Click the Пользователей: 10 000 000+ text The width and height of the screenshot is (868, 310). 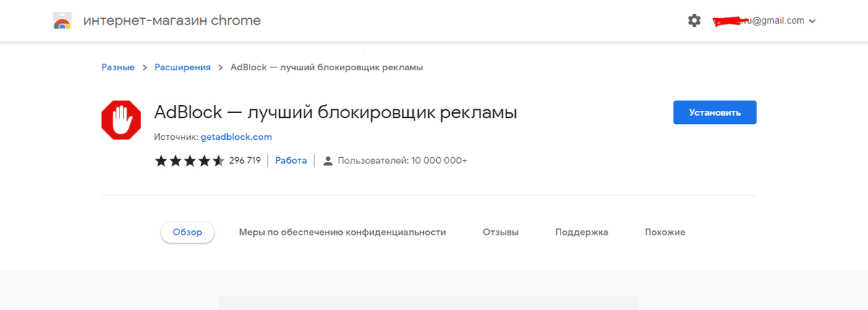402,161
